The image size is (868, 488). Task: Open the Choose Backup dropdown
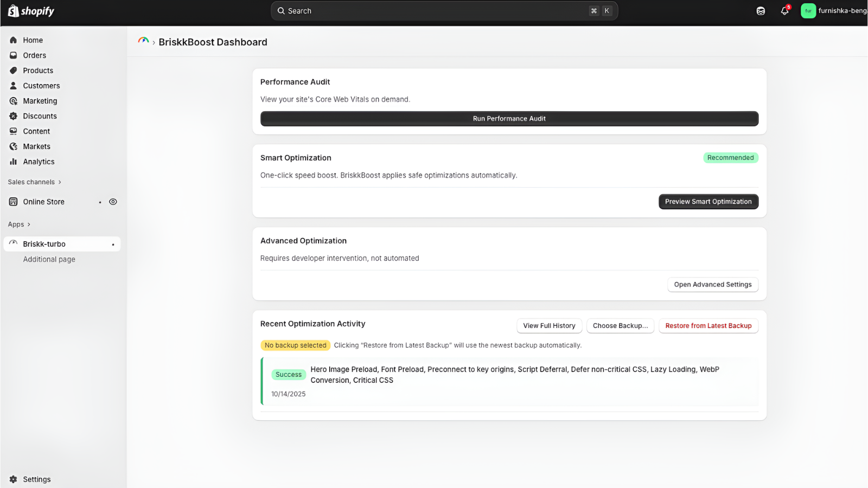(620, 326)
